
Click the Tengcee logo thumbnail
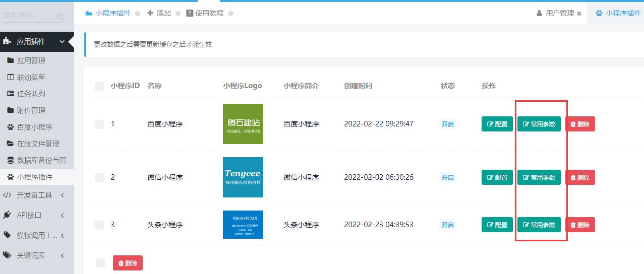(x=243, y=177)
